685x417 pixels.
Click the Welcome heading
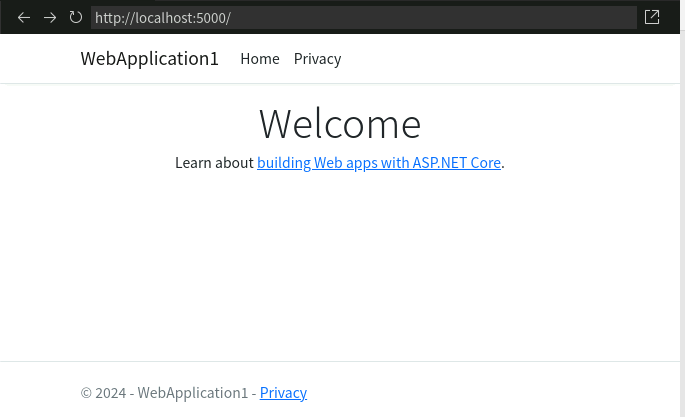tap(340, 124)
